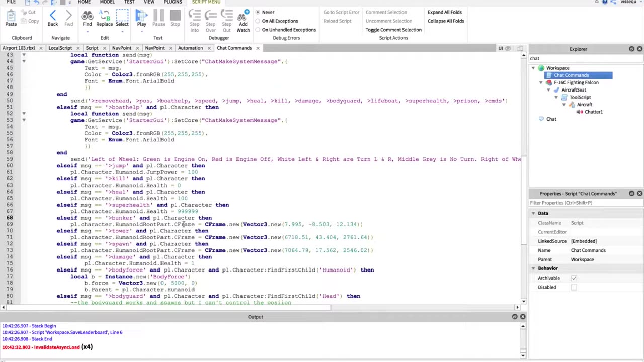
Task: Collapse the Aircraft tool node
Action: coord(563,105)
